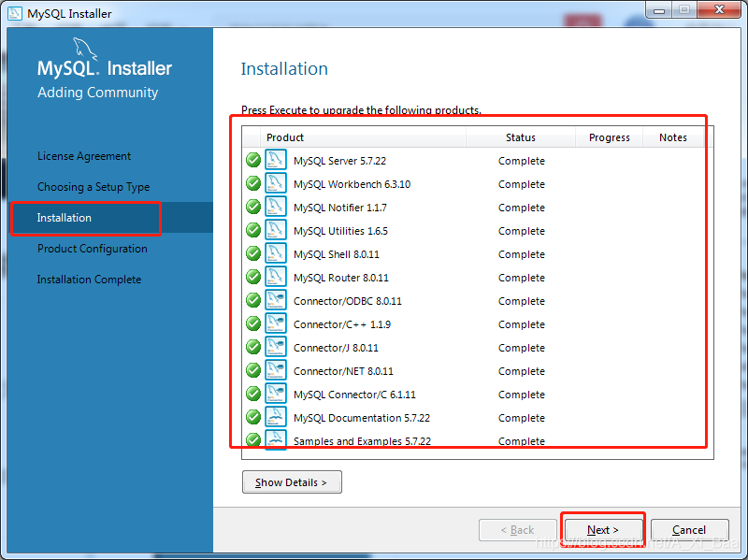Click the MySQL Shell 8.0.11 product icon
Viewport: 748px width, 560px height.
[276, 253]
